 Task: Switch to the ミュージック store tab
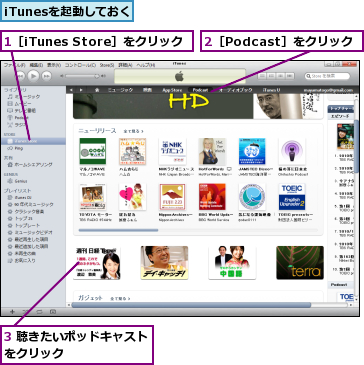tap(120, 90)
